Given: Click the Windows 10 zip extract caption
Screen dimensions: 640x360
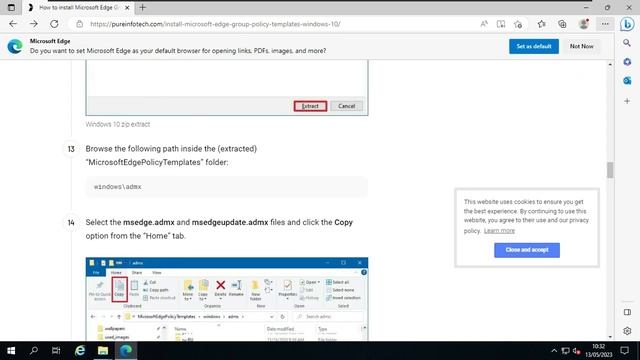Looking at the screenshot, I should coord(118,124).
